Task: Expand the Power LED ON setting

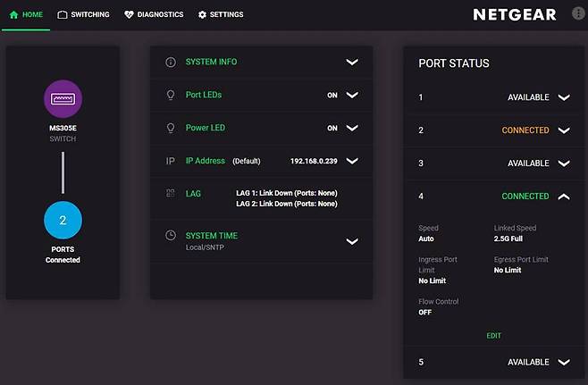Action: [x=352, y=128]
